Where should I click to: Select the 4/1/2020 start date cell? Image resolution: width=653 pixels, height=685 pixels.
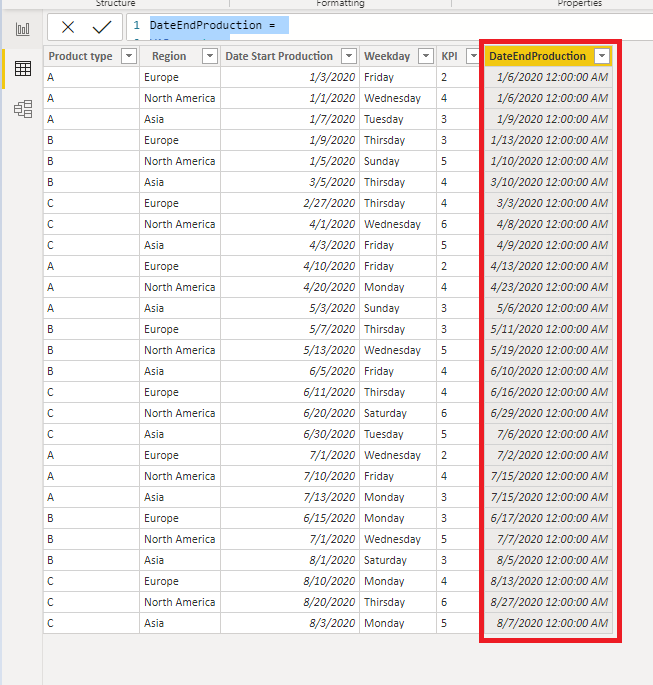pos(290,224)
